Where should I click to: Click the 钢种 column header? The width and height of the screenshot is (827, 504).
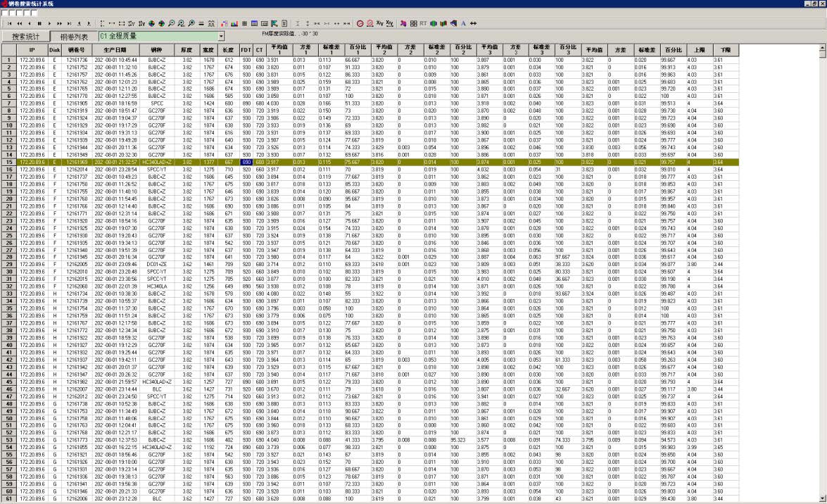(x=156, y=50)
